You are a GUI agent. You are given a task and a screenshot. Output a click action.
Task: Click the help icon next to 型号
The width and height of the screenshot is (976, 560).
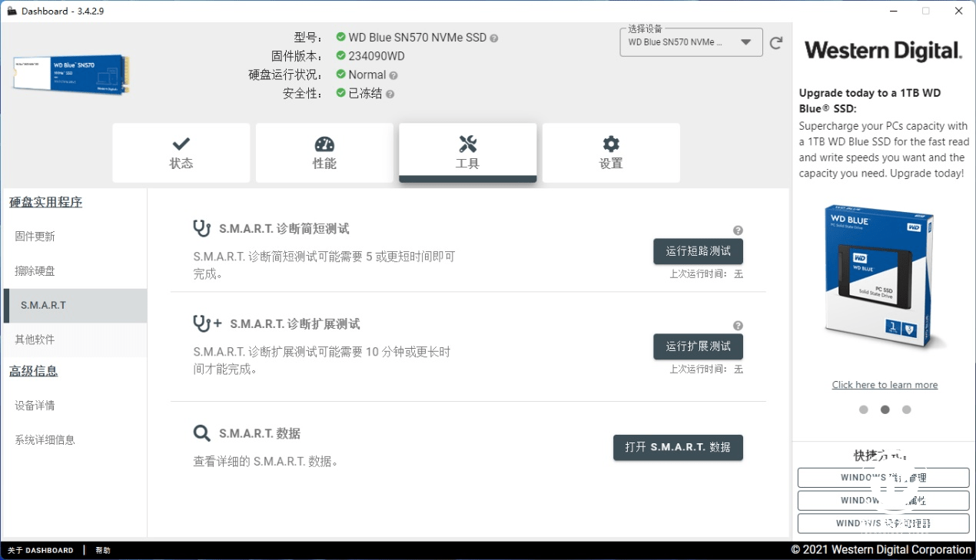tap(494, 37)
